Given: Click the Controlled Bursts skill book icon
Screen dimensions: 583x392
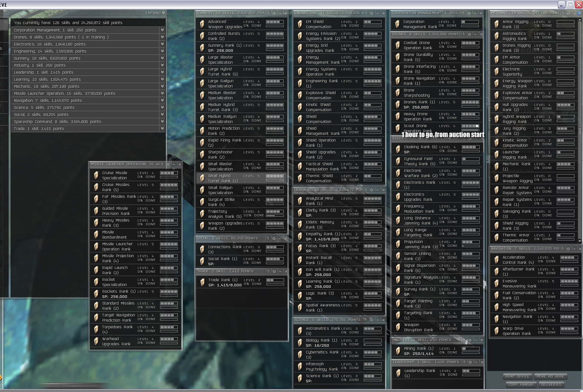Looking at the screenshot, I should pyautogui.click(x=202, y=36).
